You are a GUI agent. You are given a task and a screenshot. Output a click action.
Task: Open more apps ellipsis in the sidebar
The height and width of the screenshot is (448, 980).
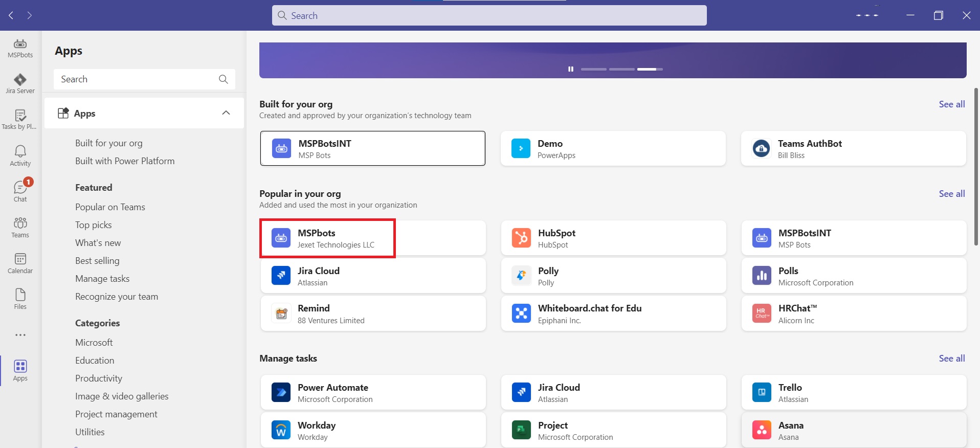coord(20,335)
